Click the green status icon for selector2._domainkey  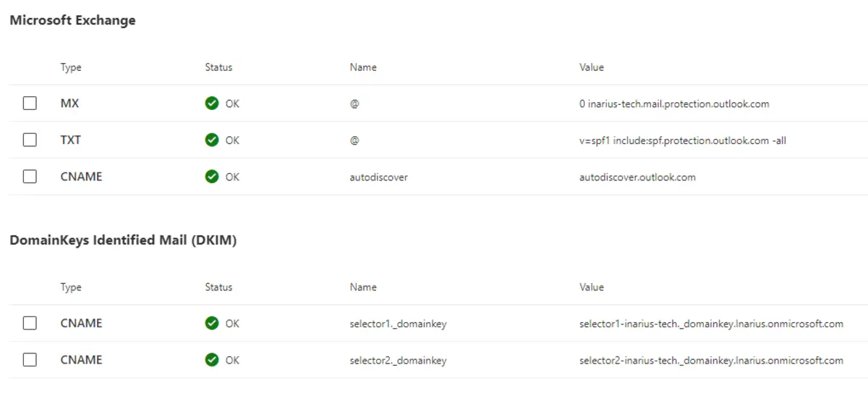click(212, 360)
